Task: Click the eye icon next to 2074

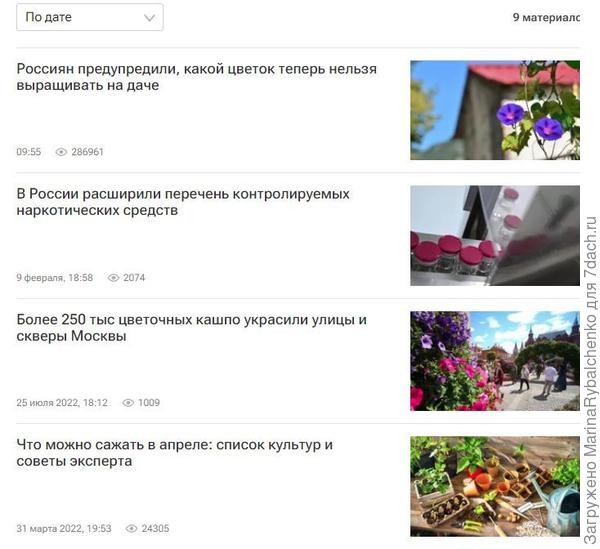Action: pyautogui.click(x=113, y=278)
